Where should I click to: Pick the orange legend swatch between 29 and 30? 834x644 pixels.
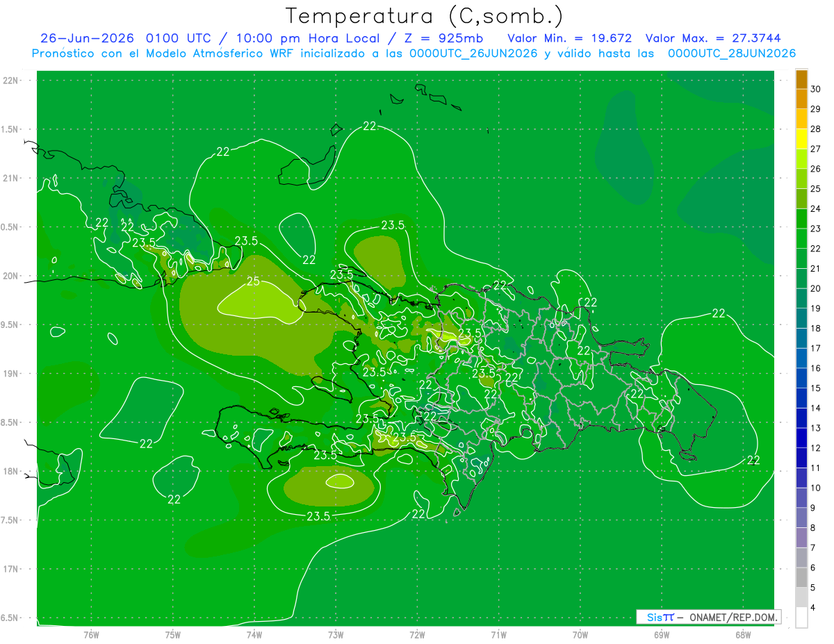pyautogui.click(x=801, y=99)
